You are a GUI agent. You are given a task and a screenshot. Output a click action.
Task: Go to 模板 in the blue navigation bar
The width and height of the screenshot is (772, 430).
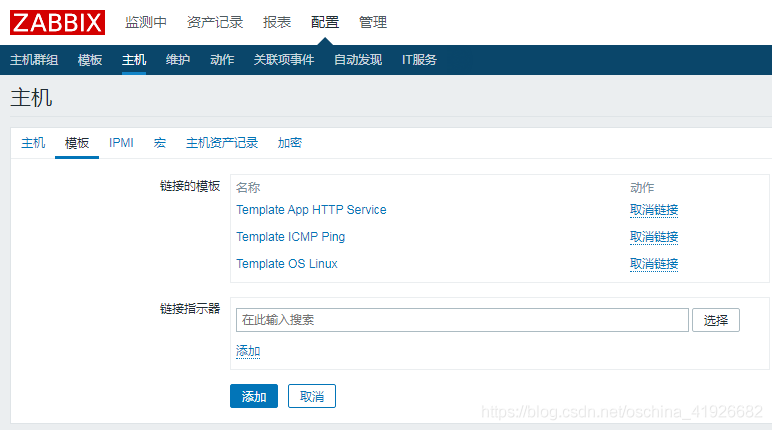[90, 60]
